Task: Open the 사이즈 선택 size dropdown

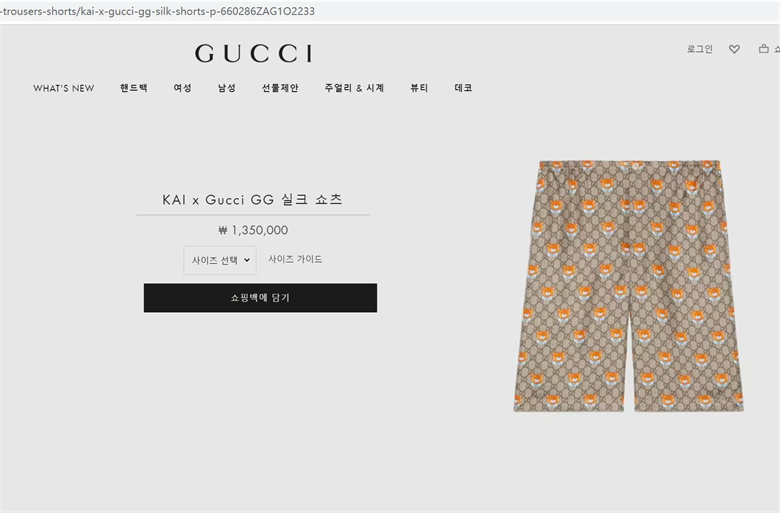Action: click(x=220, y=260)
